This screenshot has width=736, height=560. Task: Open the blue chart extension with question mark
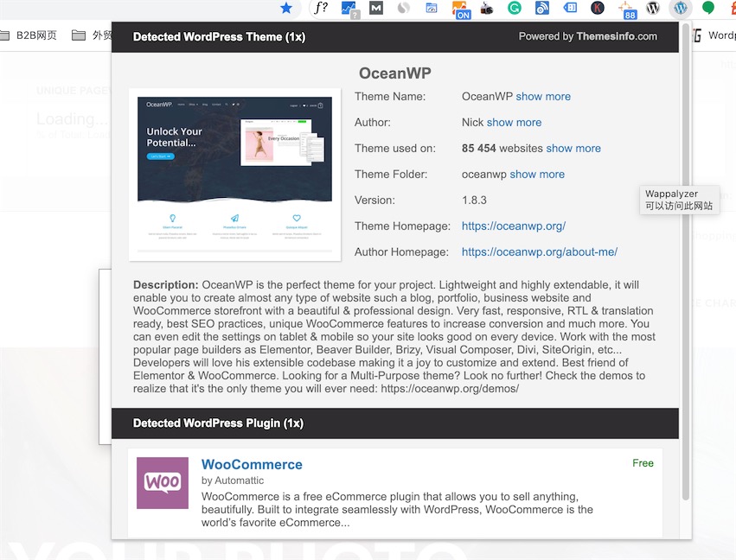[349, 10]
